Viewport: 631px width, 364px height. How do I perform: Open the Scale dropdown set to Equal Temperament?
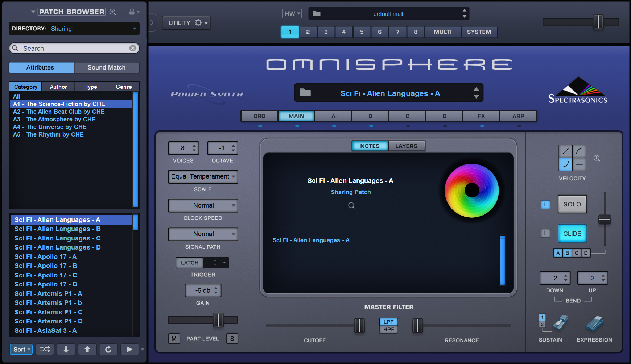(203, 177)
